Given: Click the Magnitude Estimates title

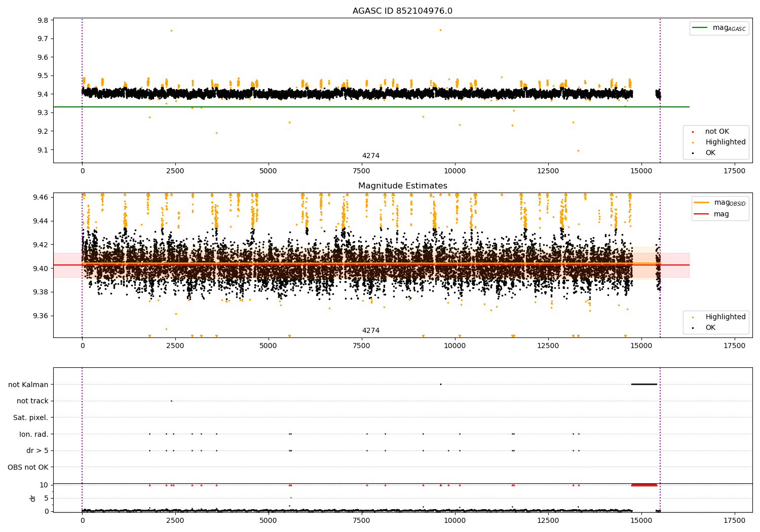Looking at the screenshot, I should pos(402,186).
